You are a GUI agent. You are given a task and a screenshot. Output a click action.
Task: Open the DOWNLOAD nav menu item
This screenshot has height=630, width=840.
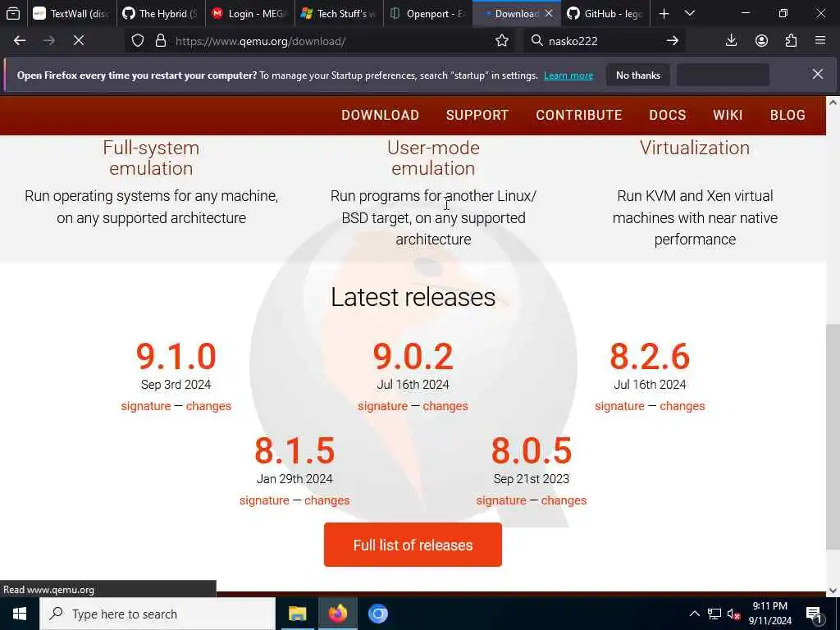381,115
